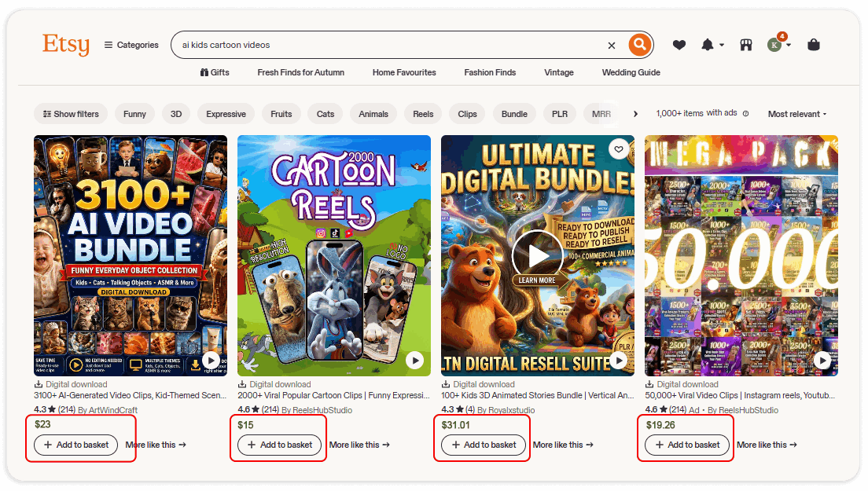Clear the search box with the X icon

612,46
